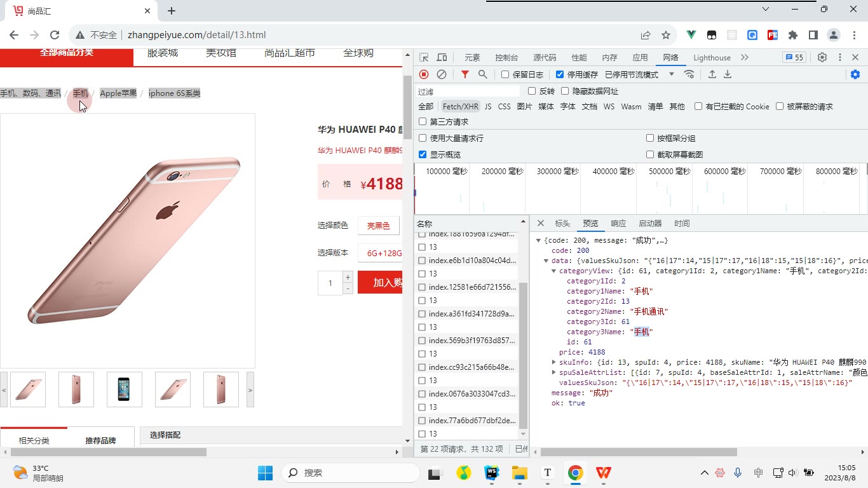Click the filter 过滤 input field
This screenshot has width=868, height=488.
pyautogui.click(x=468, y=91)
